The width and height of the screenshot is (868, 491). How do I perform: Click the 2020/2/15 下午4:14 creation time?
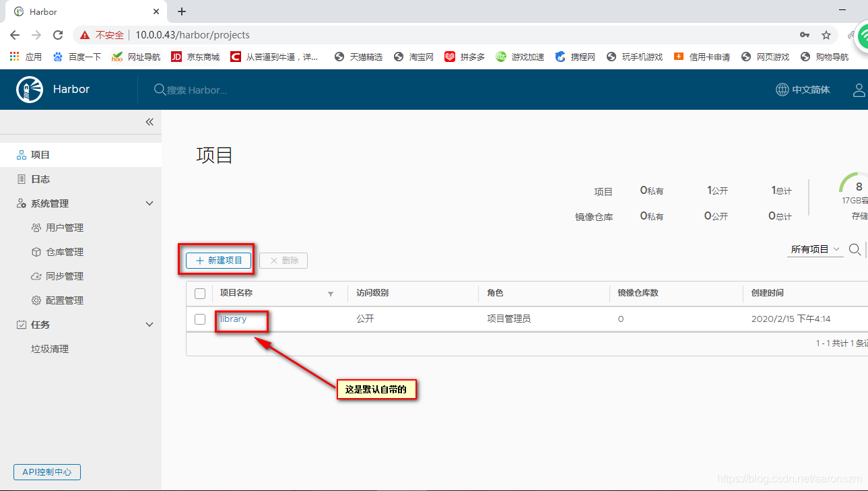click(x=791, y=319)
